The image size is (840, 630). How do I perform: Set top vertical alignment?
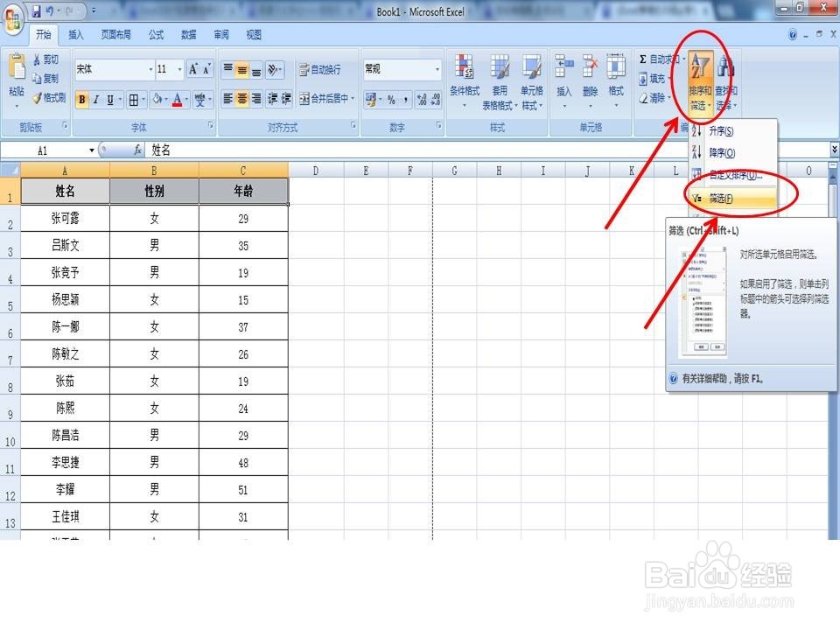coord(228,70)
